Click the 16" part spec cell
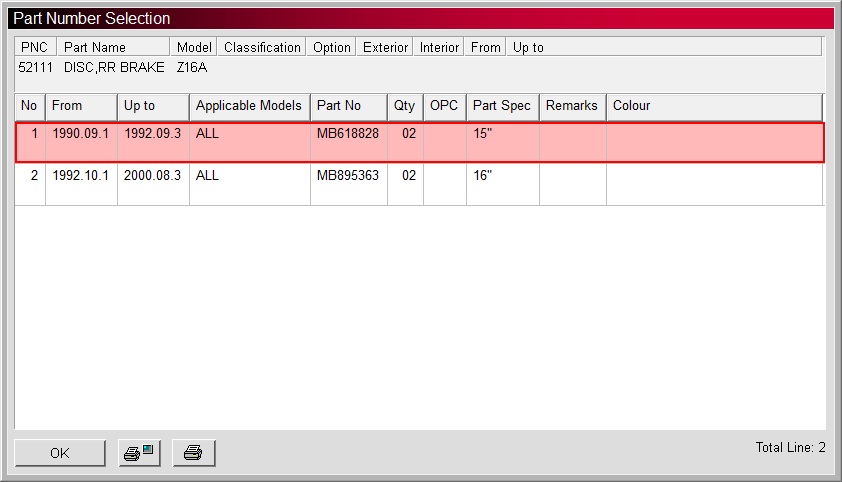This screenshot has height=482, width=842. pos(502,175)
